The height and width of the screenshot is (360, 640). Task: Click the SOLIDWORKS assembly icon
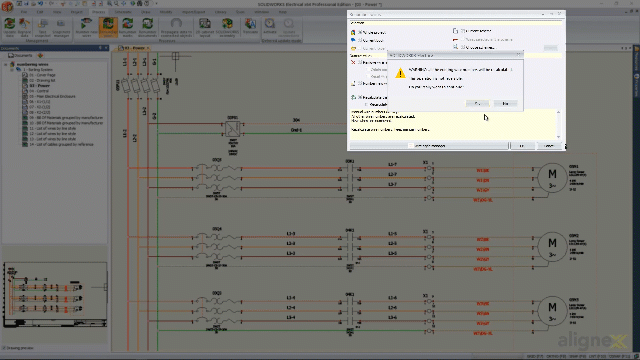pyautogui.click(x=227, y=27)
